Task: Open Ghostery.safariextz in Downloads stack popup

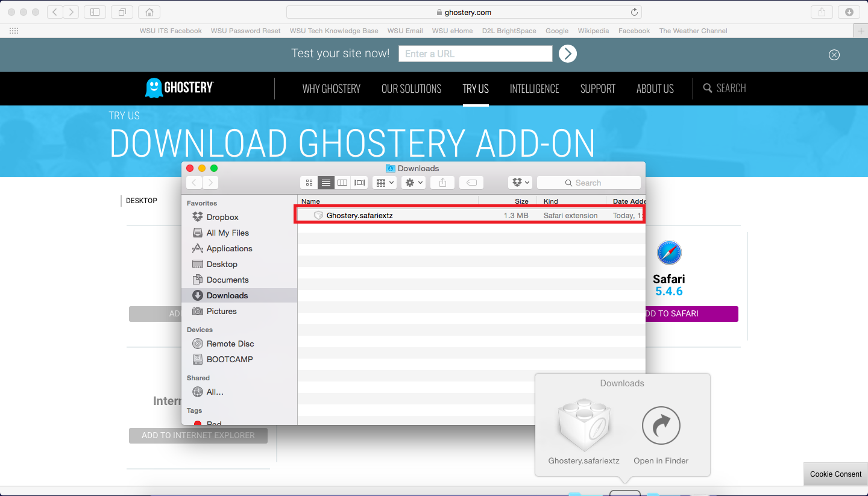Action: (x=583, y=426)
